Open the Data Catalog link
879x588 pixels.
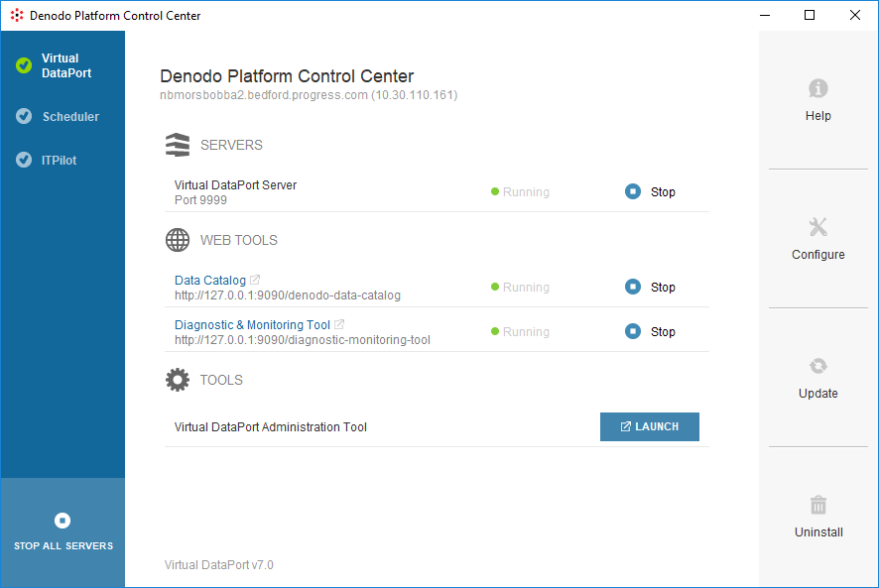point(210,281)
